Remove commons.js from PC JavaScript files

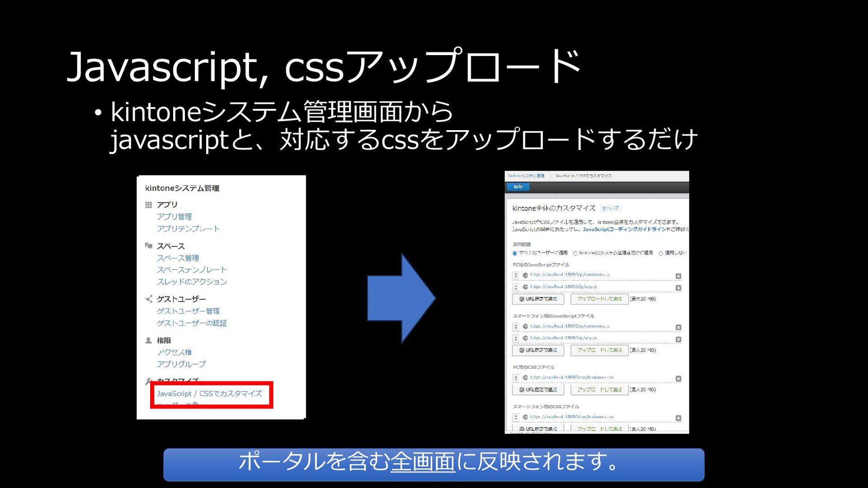678,276
